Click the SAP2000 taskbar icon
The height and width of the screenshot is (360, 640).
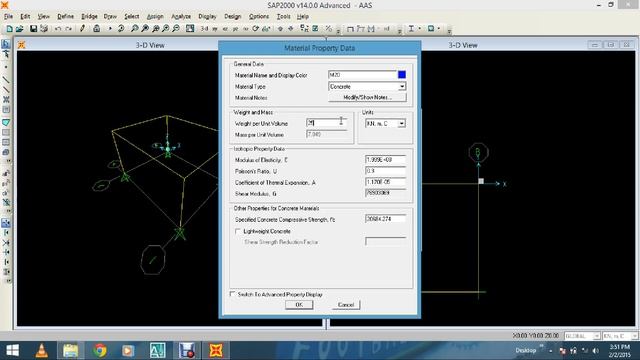pos(216,351)
